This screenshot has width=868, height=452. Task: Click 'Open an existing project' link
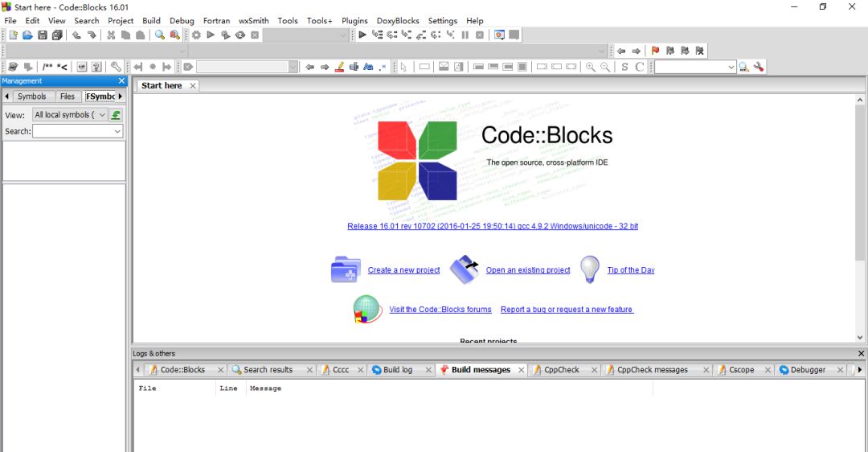pos(528,269)
